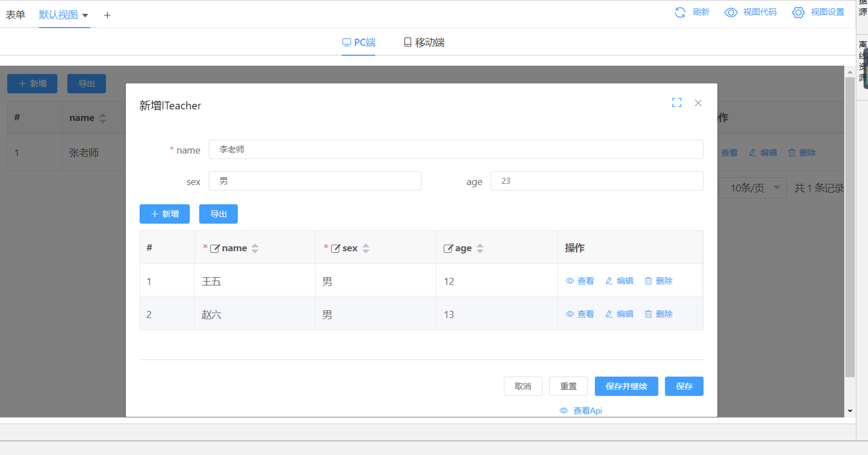Click the 保存并继续 button
This screenshot has width=868, height=455.
click(x=626, y=387)
